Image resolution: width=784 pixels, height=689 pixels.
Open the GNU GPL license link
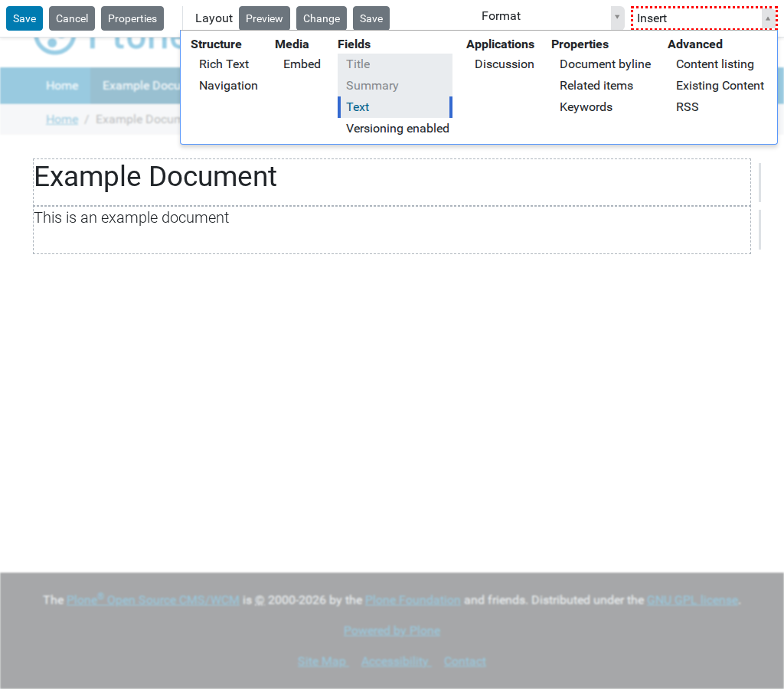click(692, 600)
